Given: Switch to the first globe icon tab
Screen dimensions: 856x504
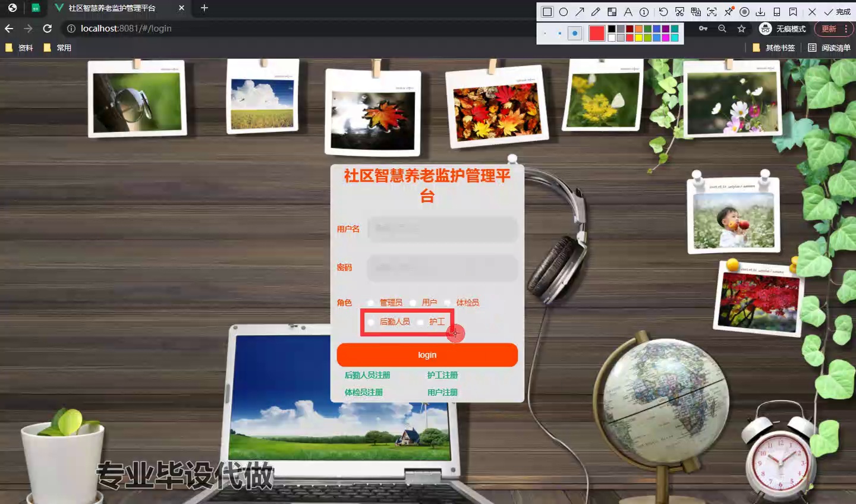Looking at the screenshot, I should coord(12,8).
